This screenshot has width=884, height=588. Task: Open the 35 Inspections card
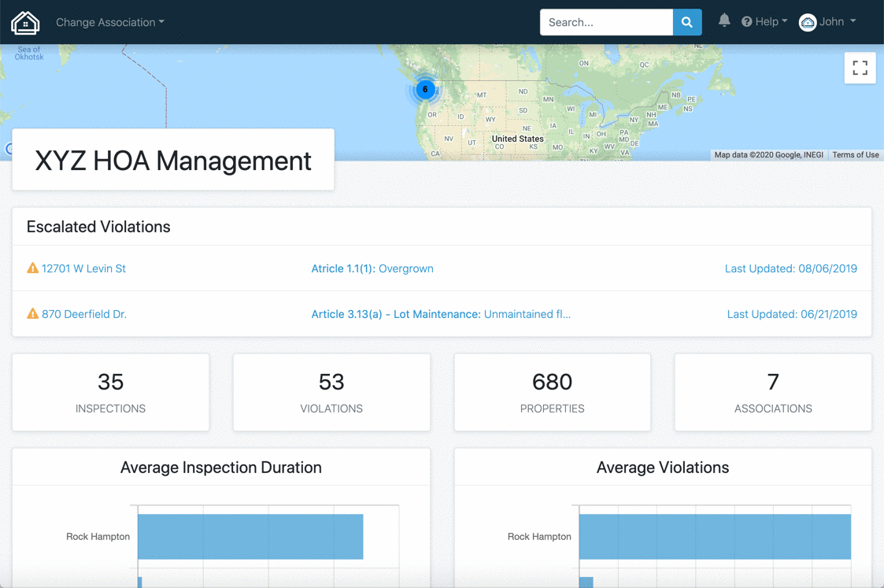(x=110, y=392)
